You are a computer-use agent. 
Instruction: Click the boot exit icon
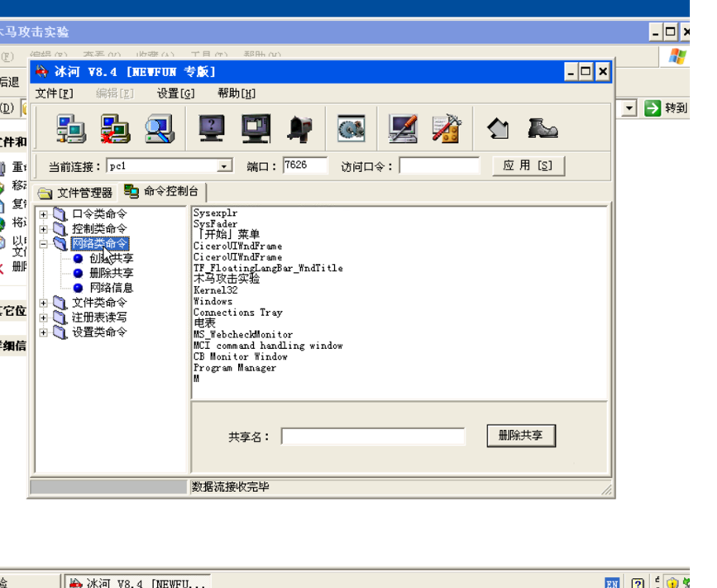(543, 128)
